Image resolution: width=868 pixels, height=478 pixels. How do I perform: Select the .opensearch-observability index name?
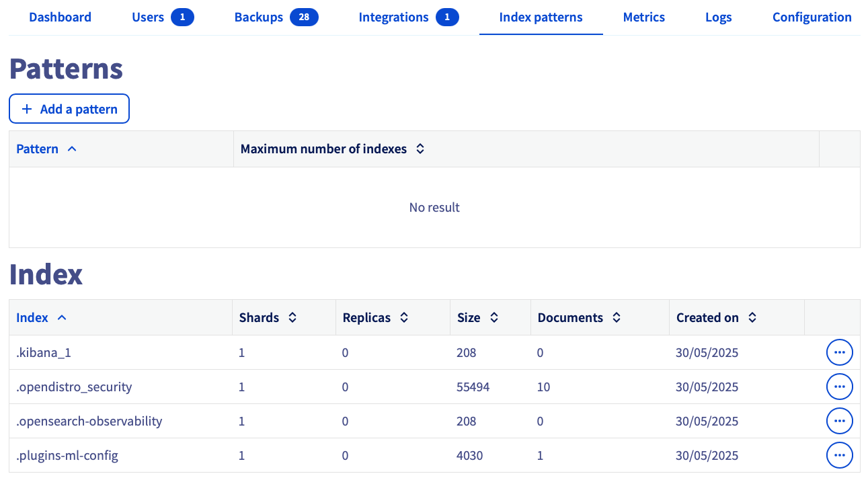pyautogui.click(x=89, y=422)
